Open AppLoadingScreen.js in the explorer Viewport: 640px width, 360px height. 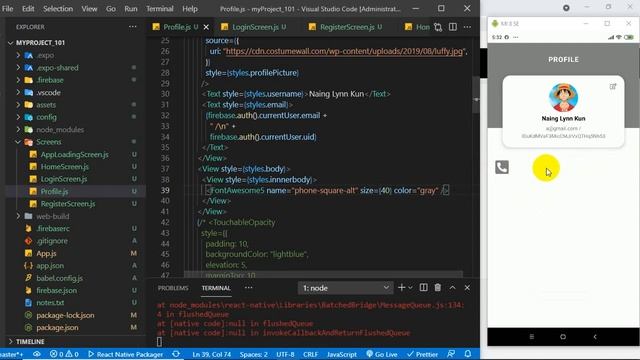(x=74, y=154)
